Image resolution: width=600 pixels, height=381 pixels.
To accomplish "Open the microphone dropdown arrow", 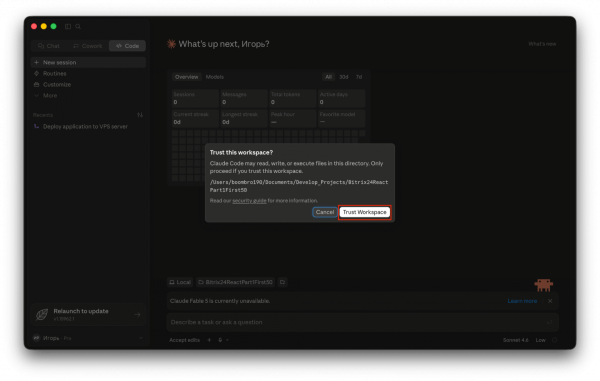I will point(228,340).
